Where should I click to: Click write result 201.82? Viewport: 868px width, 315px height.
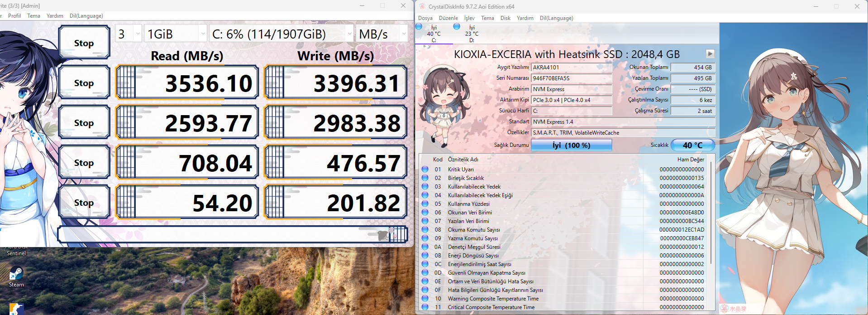336,202
